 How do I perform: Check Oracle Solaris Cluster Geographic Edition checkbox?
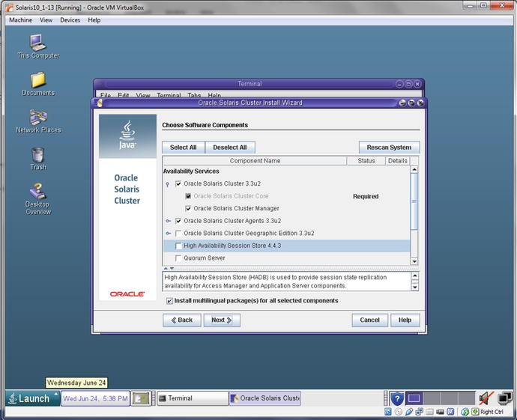tap(178, 234)
